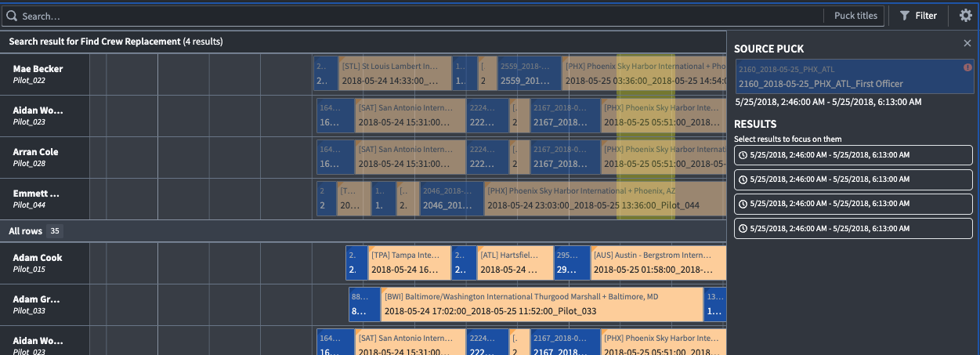Select Mae Becker's St Louis Lambert puck
Viewport: 980px width, 355px height.
pos(394,74)
